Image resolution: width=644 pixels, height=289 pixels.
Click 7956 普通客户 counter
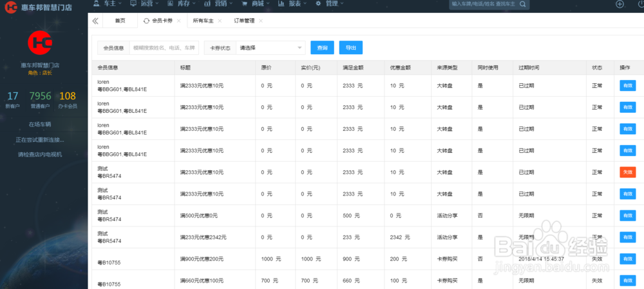pos(40,100)
